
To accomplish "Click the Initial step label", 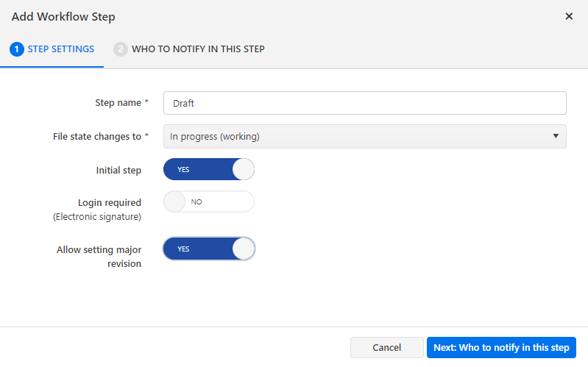I will 118,170.
